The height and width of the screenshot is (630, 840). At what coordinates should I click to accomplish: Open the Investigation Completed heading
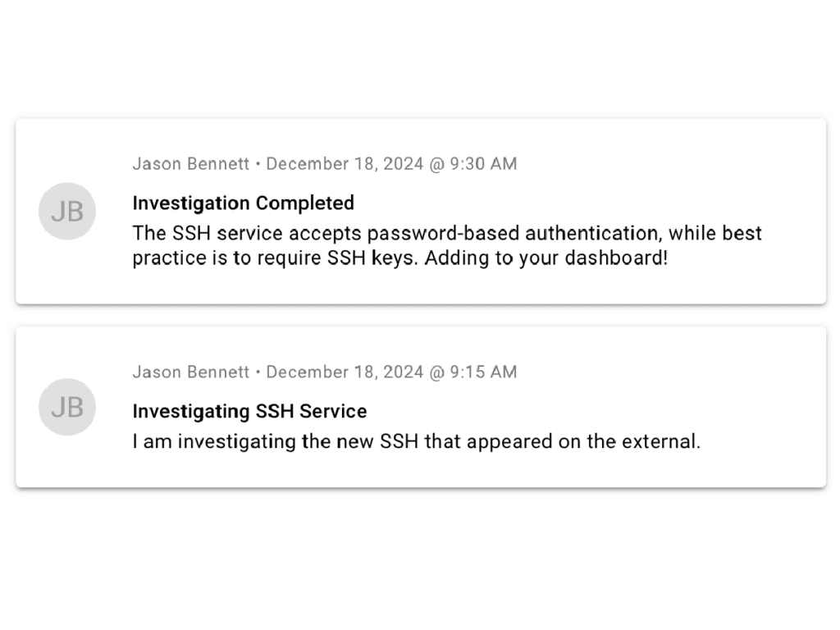pyautogui.click(x=243, y=203)
